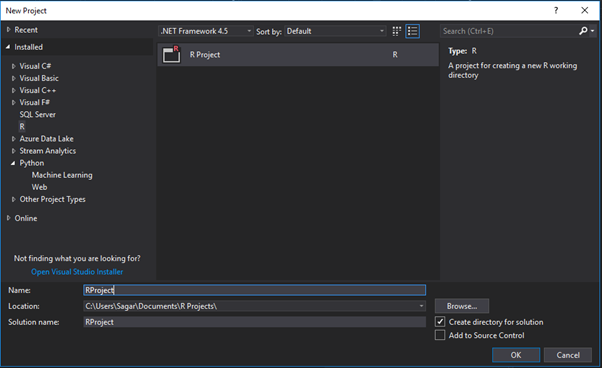Toggle Create directory for solution checkbox
The height and width of the screenshot is (368, 602).
tap(440, 322)
